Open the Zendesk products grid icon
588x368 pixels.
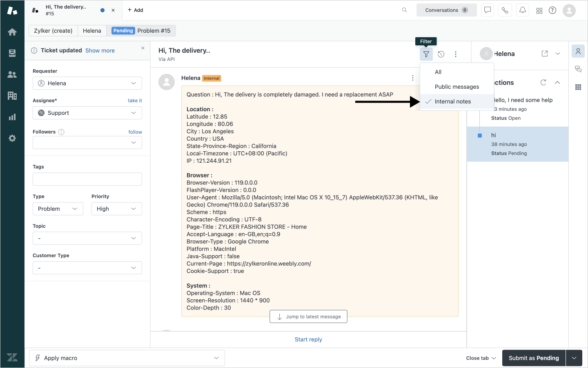(x=539, y=11)
